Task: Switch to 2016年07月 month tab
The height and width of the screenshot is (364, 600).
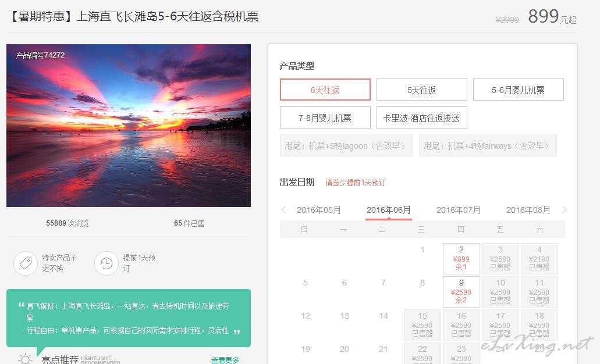Action: point(459,210)
